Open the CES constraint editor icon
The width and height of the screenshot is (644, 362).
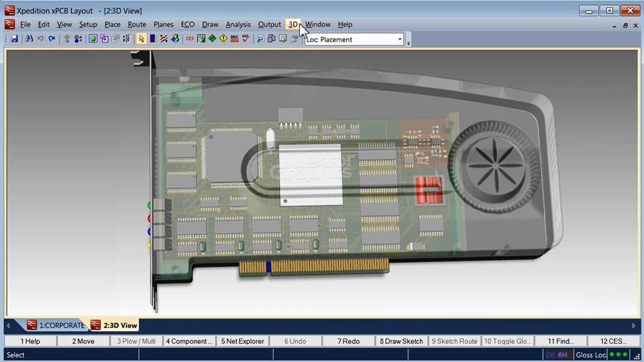pos(190,39)
